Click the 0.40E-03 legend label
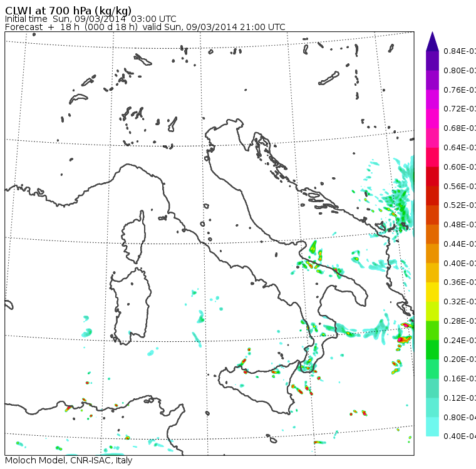Viewport: 476px width, 469px height. [460, 264]
